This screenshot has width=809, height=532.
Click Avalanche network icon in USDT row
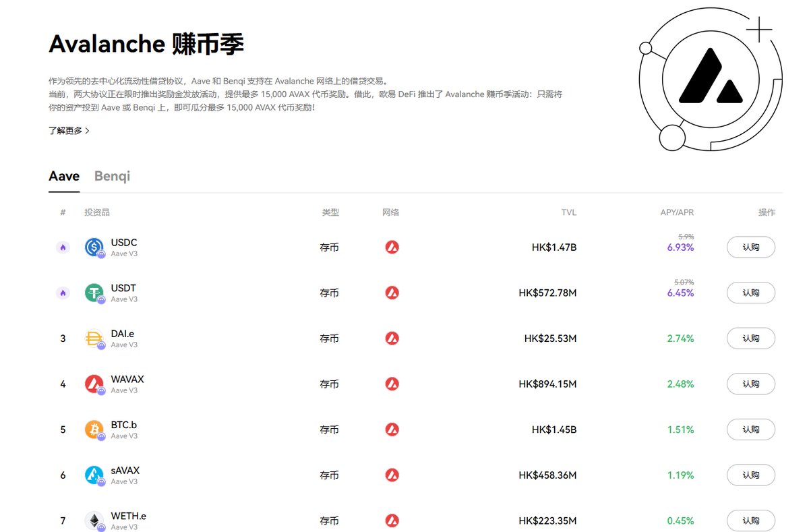point(392,293)
